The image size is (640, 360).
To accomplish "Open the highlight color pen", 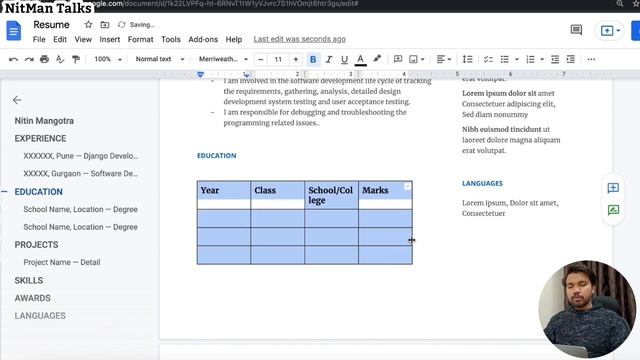I will 377,59.
